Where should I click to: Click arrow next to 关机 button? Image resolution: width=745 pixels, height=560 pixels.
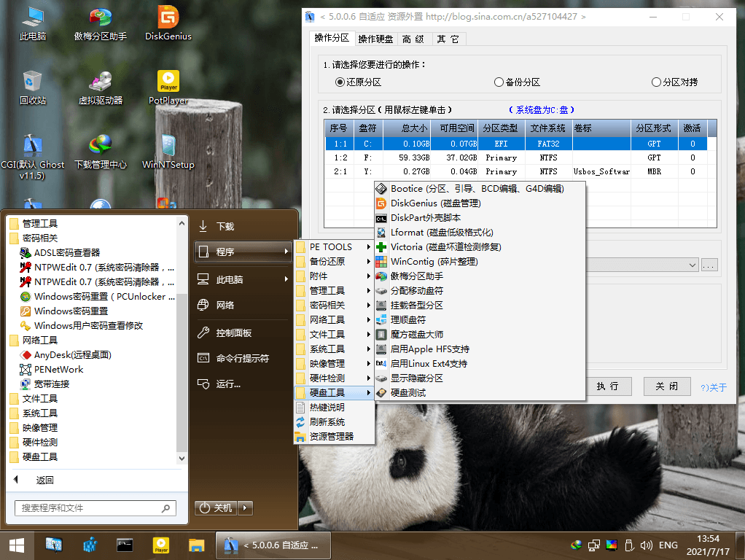pyautogui.click(x=245, y=508)
